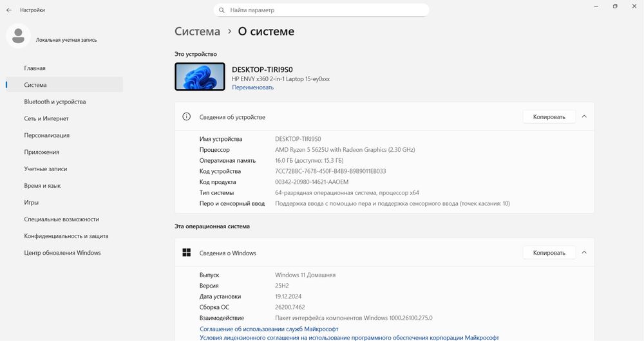The width and height of the screenshot is (644, 341).
Task: Click Windows 11 Домашняя edition value
Action: click(305, 275)
